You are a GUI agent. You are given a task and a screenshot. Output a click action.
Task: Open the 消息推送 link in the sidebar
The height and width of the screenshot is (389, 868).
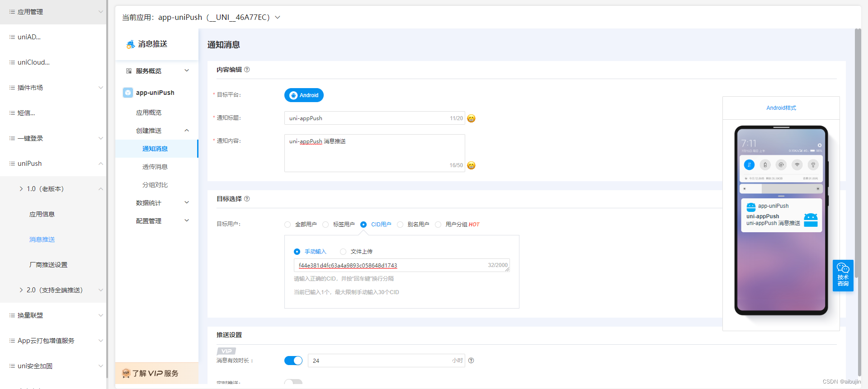click(x=42, y=239)
